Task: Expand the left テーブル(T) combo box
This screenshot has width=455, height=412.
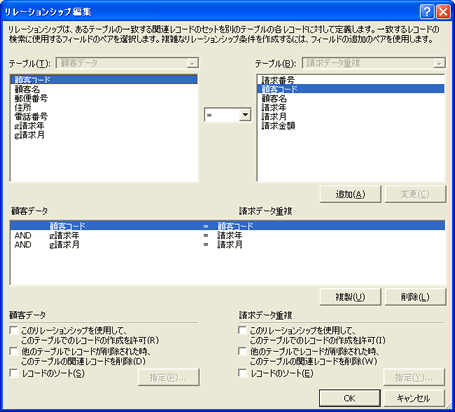Action: point(192,63)
